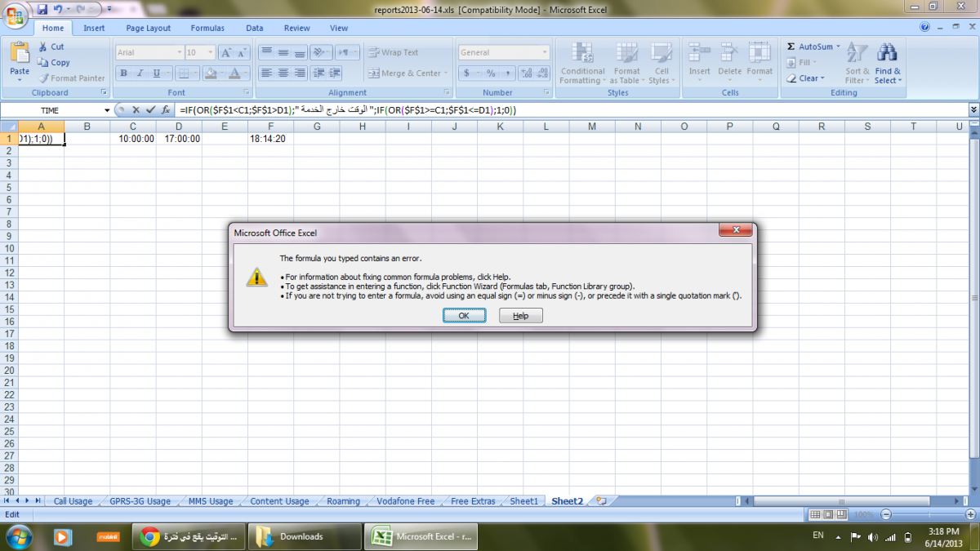
Task: Click the AutoSum sigma icon
Action: (791, 47)
